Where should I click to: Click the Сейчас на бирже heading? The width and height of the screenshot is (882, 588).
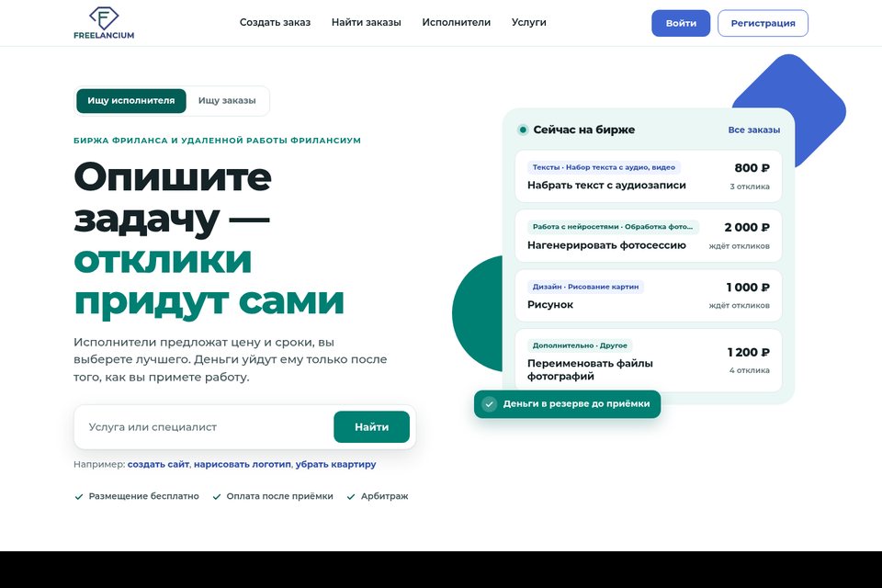point(584,130)
